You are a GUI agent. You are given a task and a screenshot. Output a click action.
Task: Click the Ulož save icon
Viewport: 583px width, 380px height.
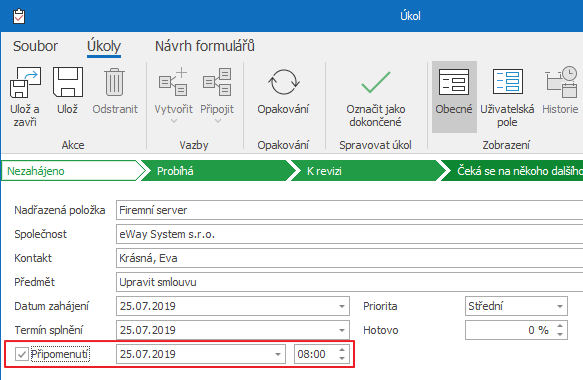tap(68, 83)
